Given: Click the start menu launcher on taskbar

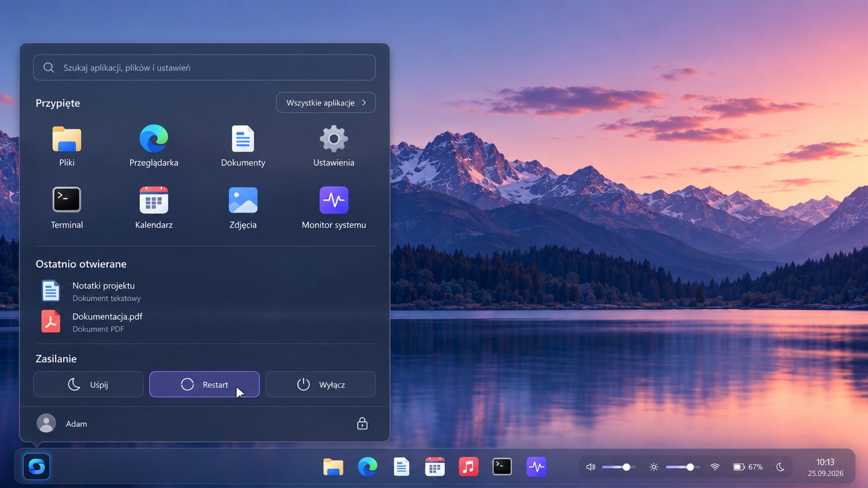Looking at the screenshot, I should click(x=37, y=466).
